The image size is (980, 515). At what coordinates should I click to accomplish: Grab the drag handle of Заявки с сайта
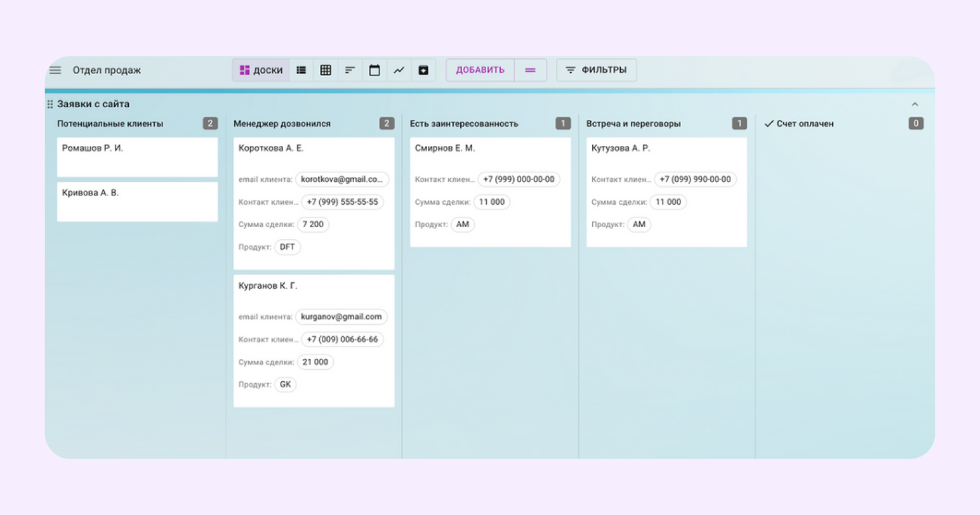50,104
